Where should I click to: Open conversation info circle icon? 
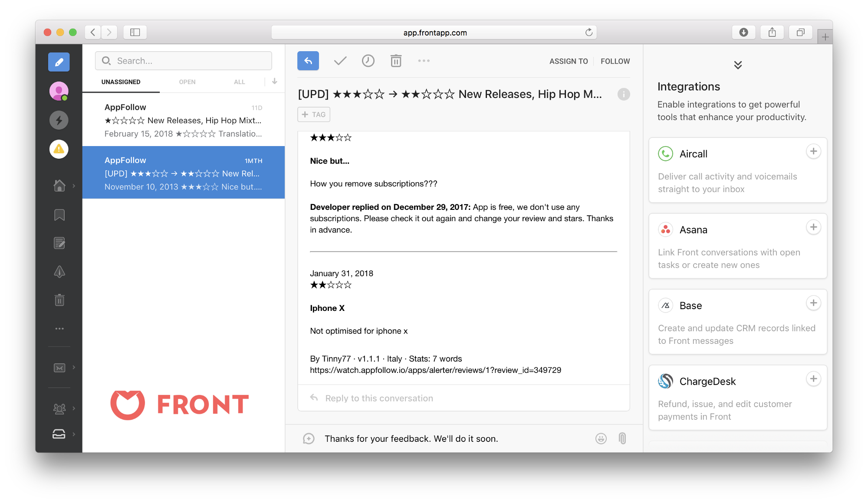624,94
